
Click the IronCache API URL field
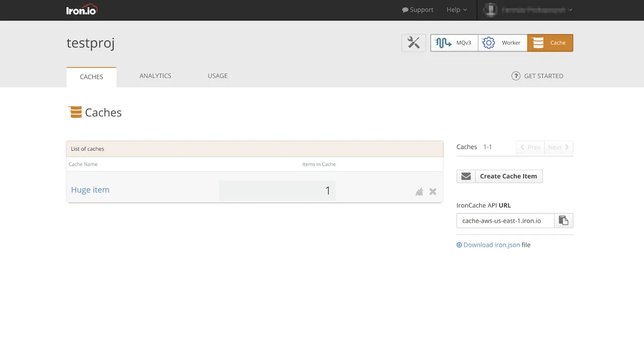pos(505,220)
